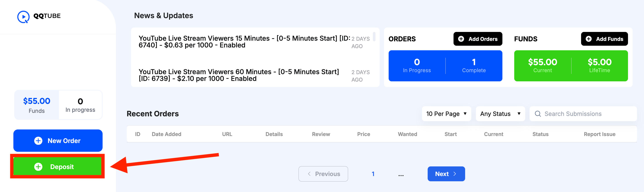
Task: Click the search magnifier icon
Action: pos(537,114)
